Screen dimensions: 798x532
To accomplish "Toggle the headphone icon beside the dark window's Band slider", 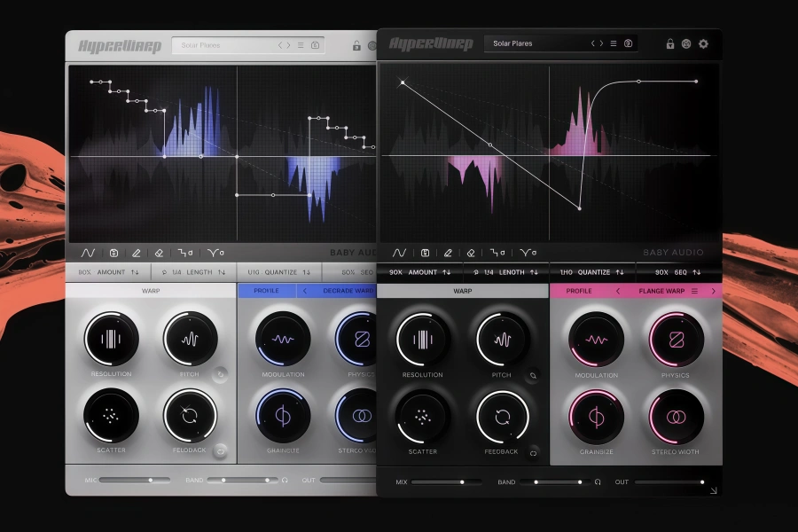I will click(x=598, y=481).
